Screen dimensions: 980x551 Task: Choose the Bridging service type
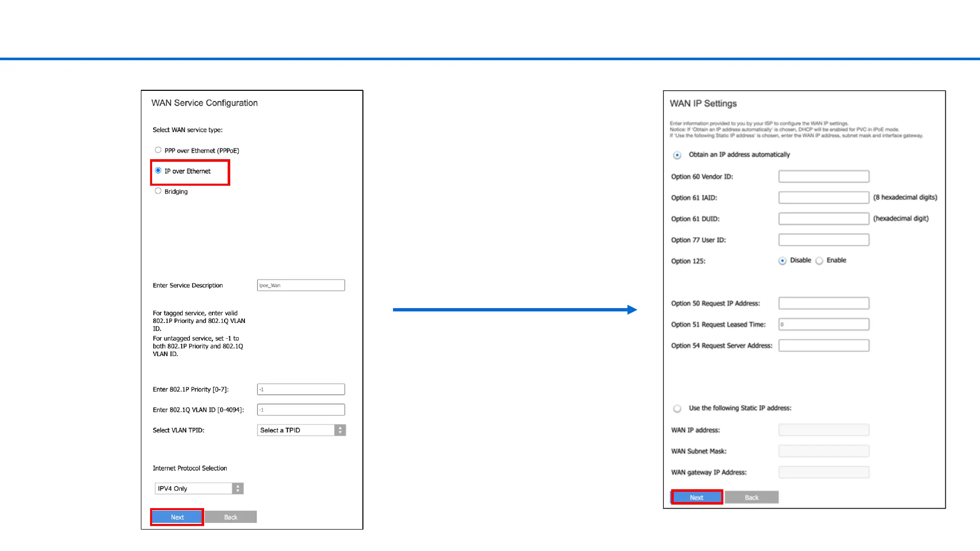[x=158, y=191]
